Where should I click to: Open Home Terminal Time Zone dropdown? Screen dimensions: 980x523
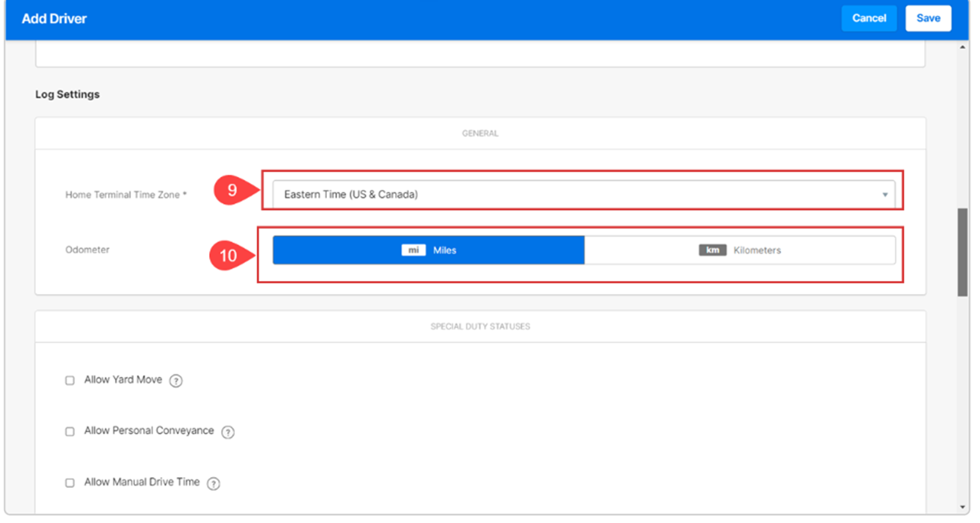583,194
